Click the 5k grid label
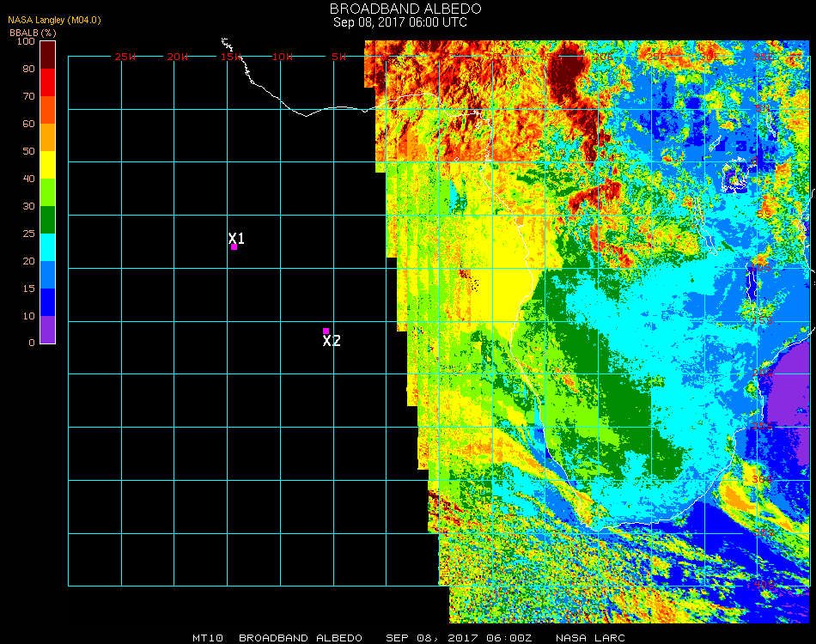Image resolution: width=816 pixels, height=644 pixels. click(x=339, y=57)
